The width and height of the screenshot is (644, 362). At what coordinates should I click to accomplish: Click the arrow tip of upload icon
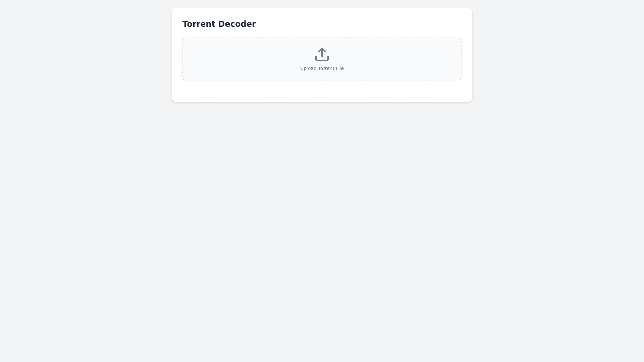[x=322, y=49]
